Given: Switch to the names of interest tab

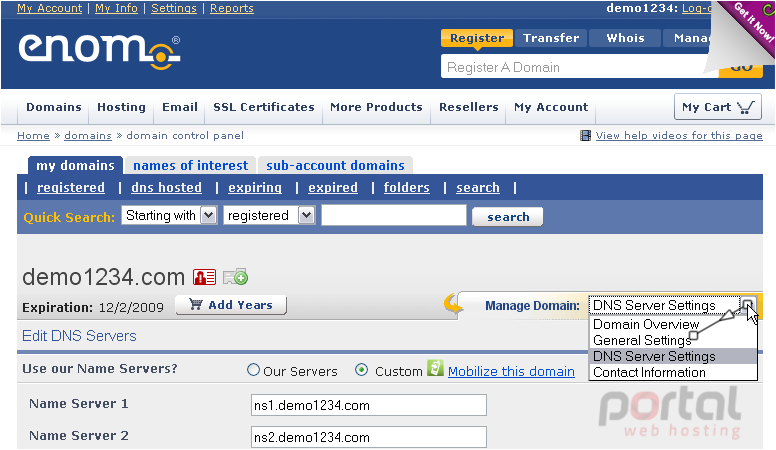Looking at the screenshot, I should [191, 165].
